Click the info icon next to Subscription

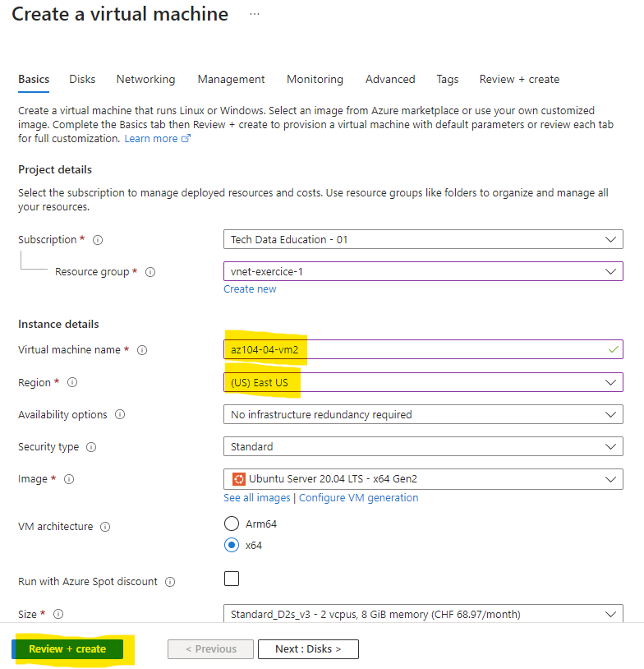[98, 240]
